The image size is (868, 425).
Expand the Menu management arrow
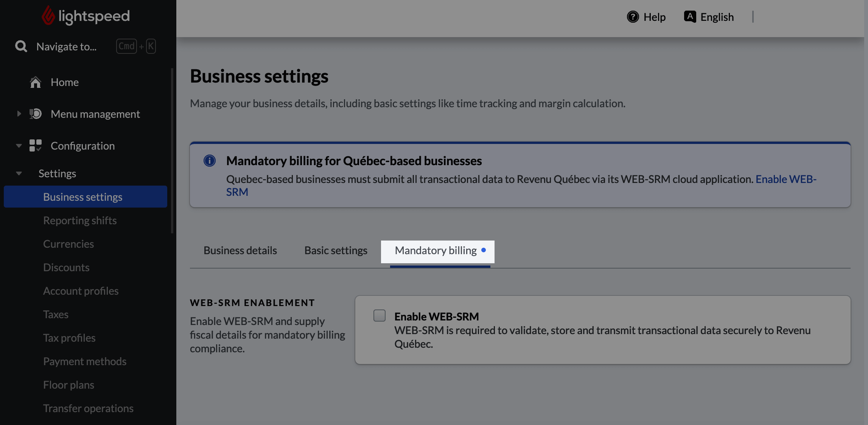19,114
